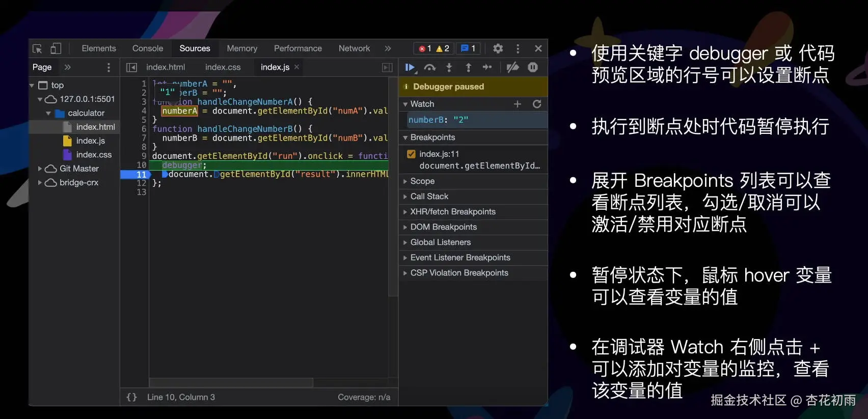Click line number 11 breakpoint marker

[136, 175]
